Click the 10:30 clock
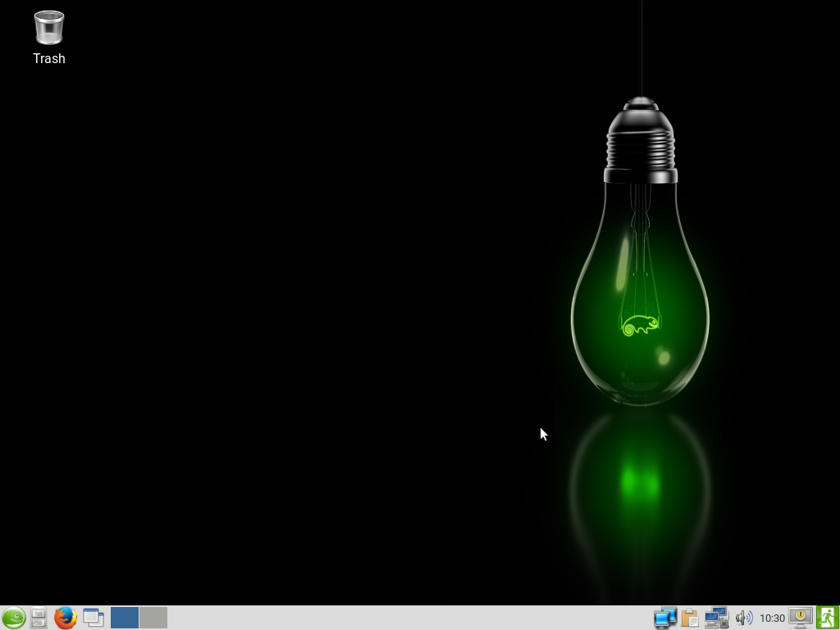The height and width of the screenshot is (630, 840). pyautogui.click(x=772, y=618)
